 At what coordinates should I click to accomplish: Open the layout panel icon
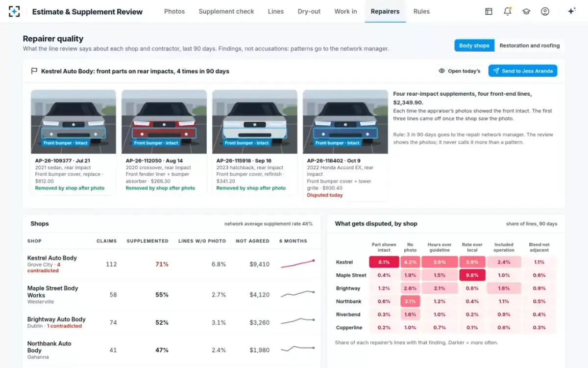tap(489, 11)
